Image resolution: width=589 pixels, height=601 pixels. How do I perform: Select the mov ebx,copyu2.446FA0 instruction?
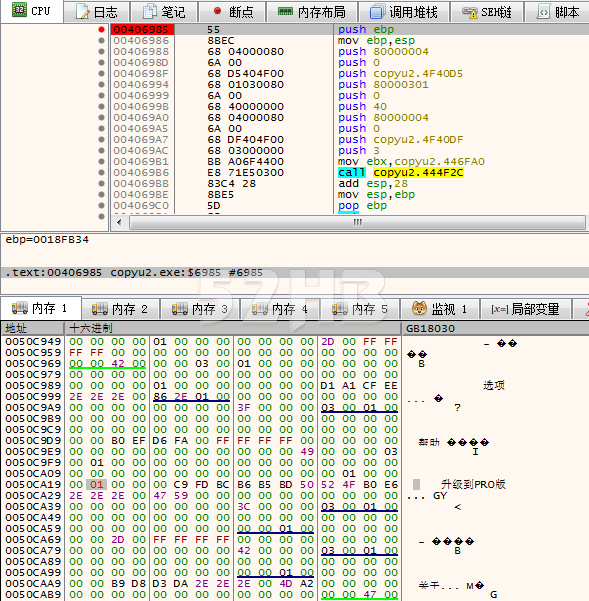[411, 161]
